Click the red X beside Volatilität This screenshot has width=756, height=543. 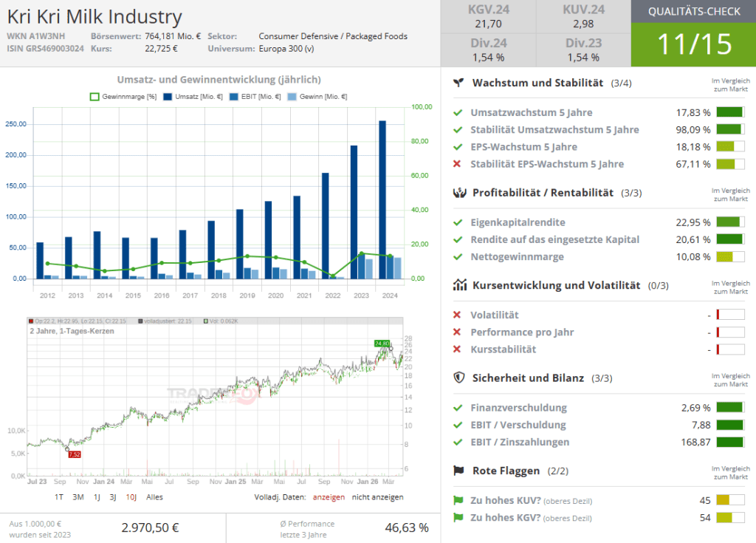point(458,315)
